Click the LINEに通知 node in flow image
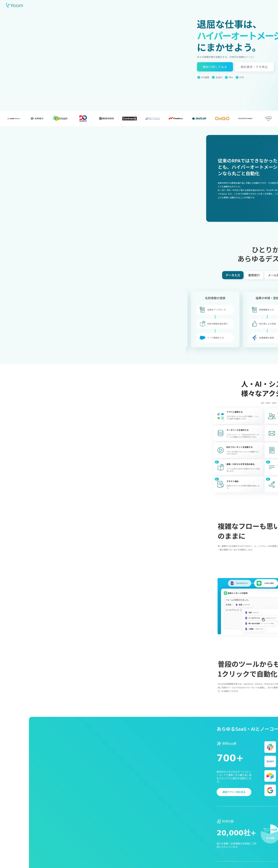The height and width of the screenshot is (868, 278). pyautogui.click(x=266, y=583)
